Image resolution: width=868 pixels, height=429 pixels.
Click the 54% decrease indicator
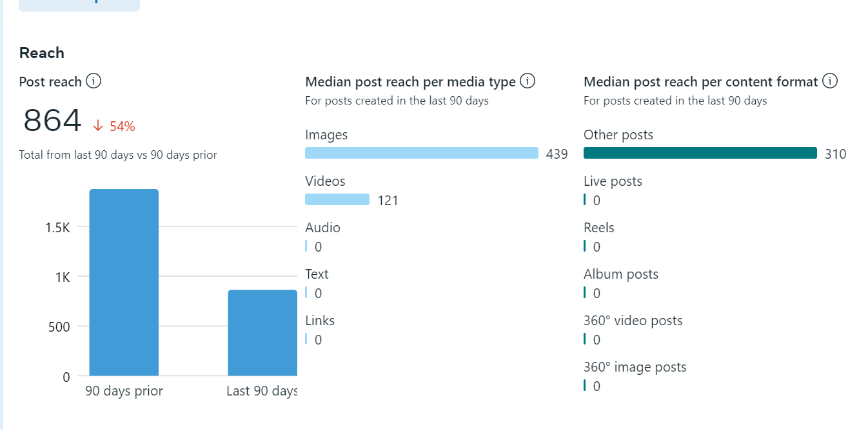(x=122, y=126)
